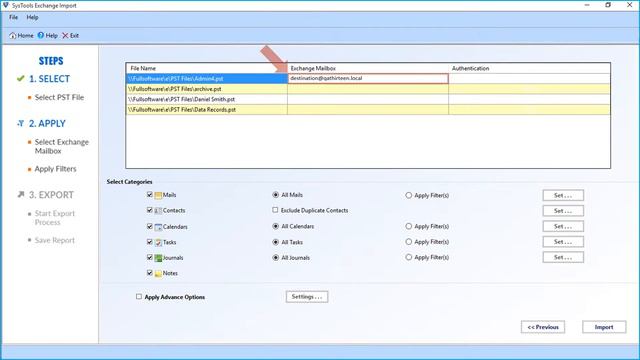Click the Set button for Contacts

[x=563, y=211]
